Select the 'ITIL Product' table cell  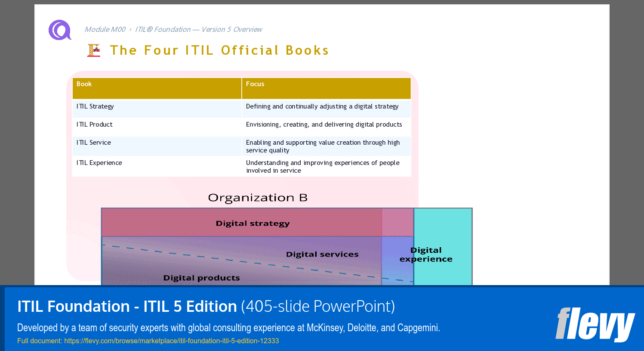click(x=157, y=127)
